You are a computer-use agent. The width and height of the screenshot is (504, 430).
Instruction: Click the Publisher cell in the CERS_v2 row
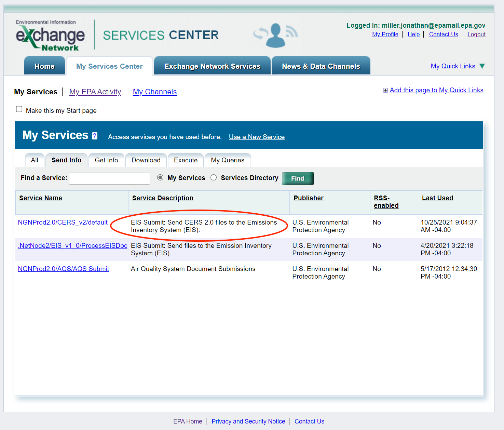[321, 226]
